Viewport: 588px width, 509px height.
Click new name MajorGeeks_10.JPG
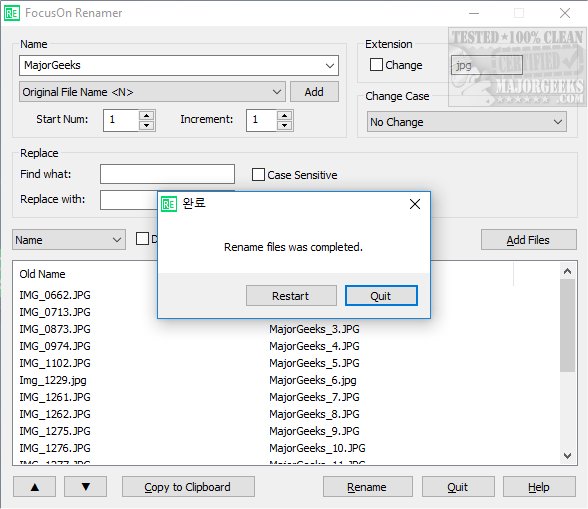(317, 448)
